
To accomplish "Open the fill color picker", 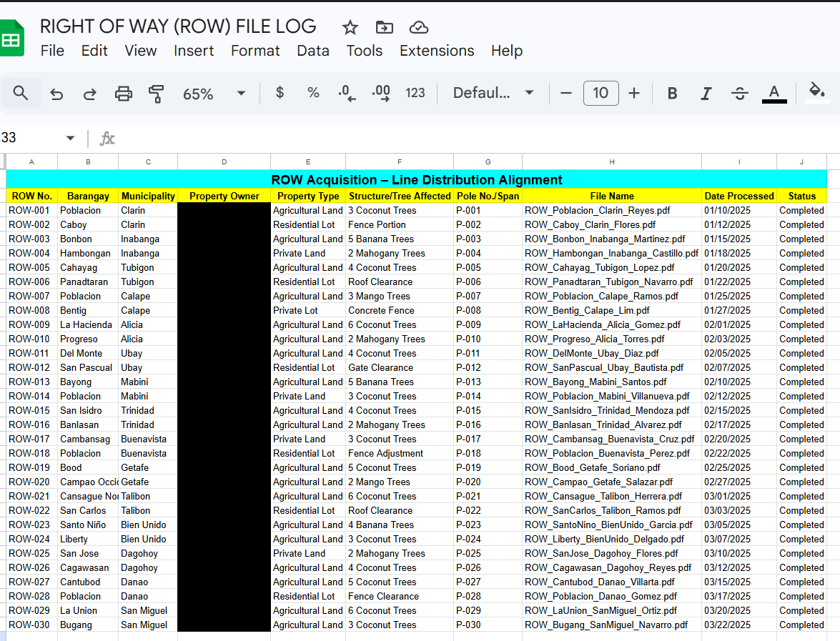I will pos(816,92).
